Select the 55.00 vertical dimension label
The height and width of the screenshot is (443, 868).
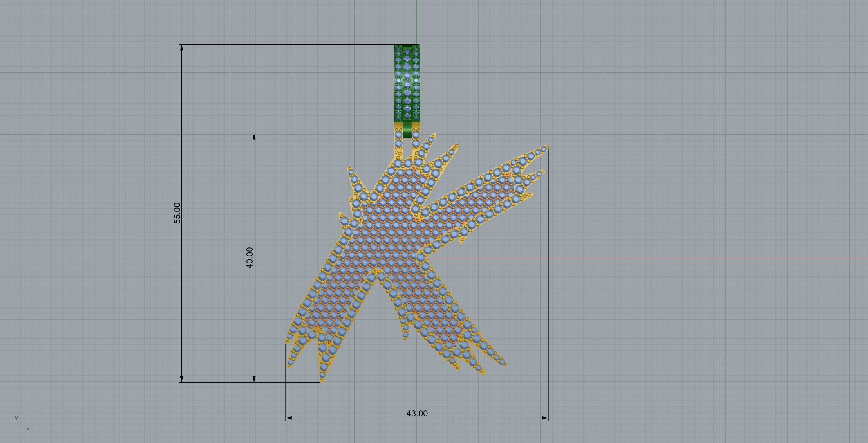point(177,213)
